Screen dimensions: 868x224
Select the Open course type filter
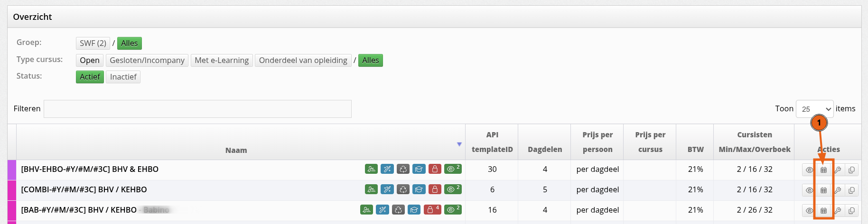[89, 60]
